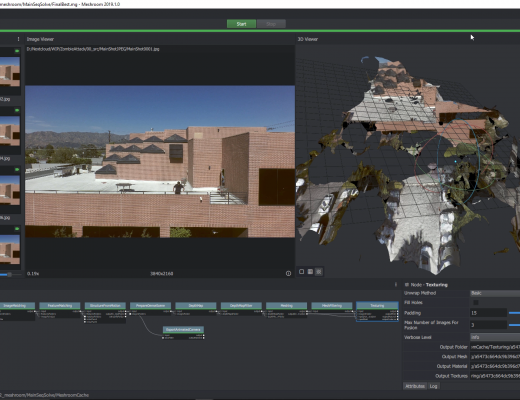The width and height of the screenshot is (520, 400).
Task: Select the textured render mode icon
Action: [319, 272]
